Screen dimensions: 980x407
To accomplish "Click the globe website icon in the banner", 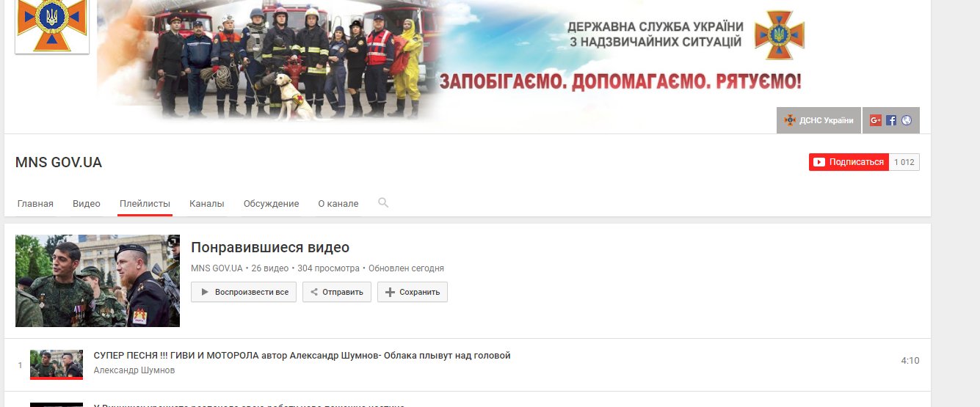I will (x=907, y=120).
